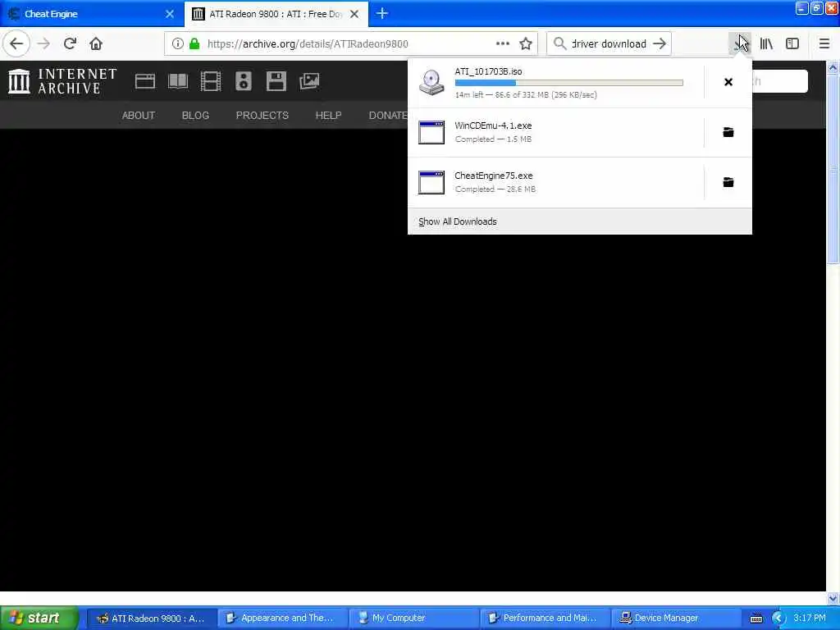Open the Internet Archive audio speaker icon
Screen dimensions: 840x630
(243, 81)
